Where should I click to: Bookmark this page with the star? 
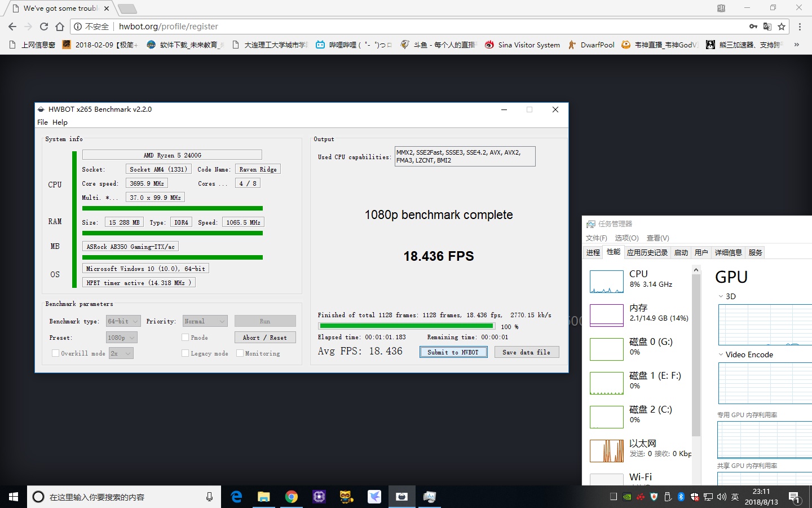coord(782,27)
